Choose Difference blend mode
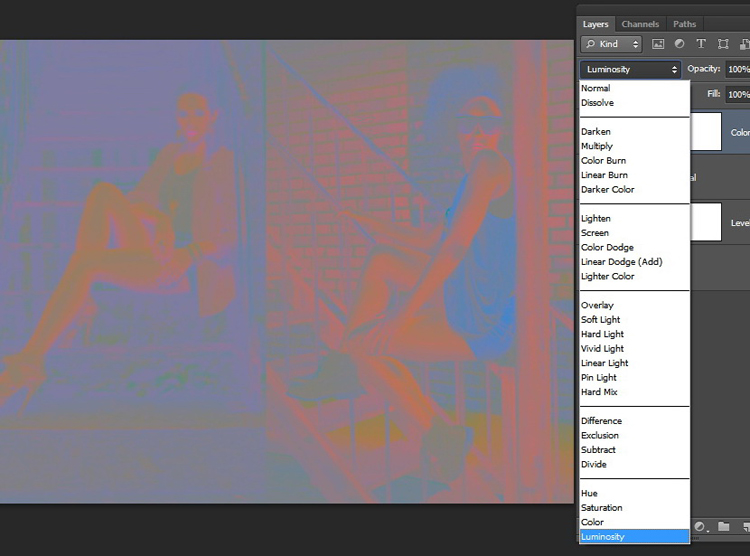This screenshot has width=750, height=556. coord(634,421)
